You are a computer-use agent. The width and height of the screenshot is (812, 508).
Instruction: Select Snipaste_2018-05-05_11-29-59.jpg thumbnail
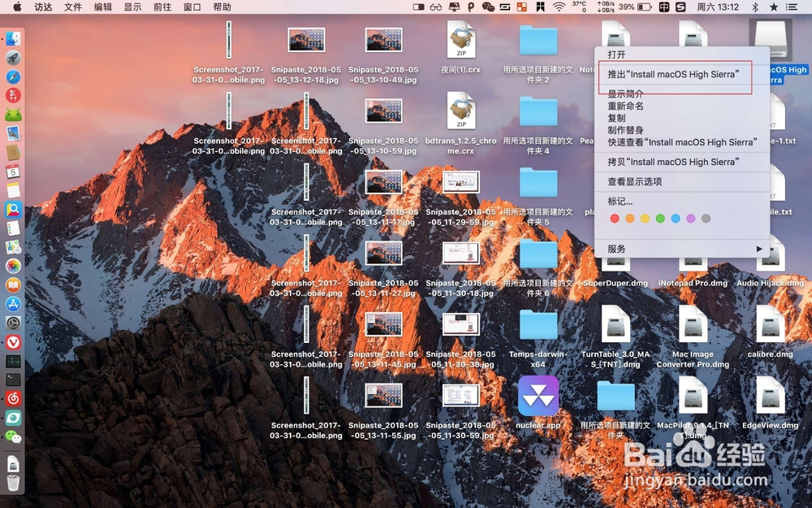(461, 182)
